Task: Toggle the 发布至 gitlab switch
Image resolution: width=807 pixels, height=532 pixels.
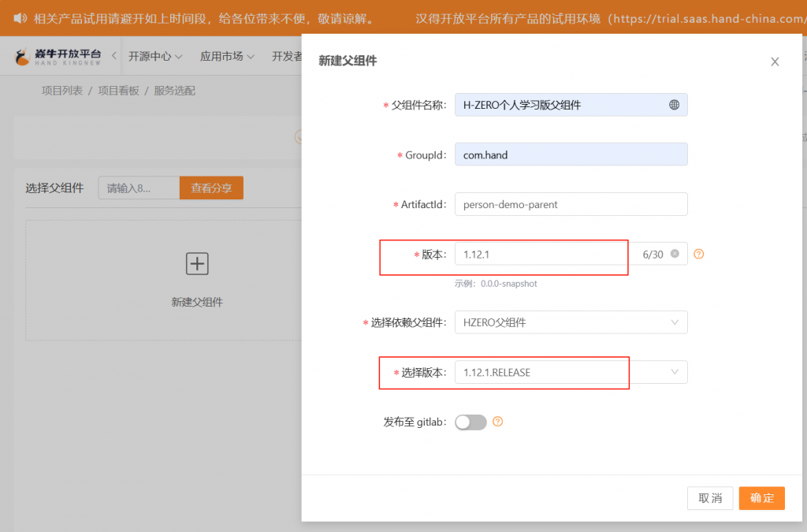Action: [470, 422]
